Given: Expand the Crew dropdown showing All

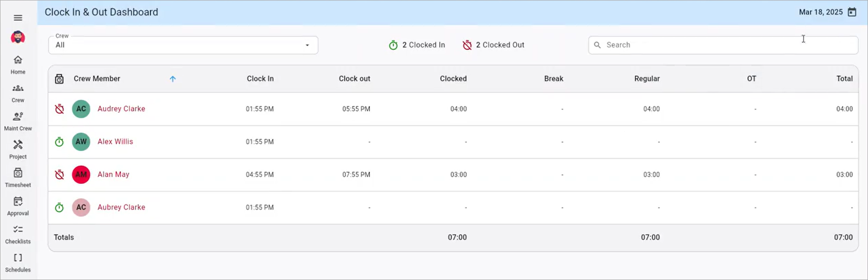Looking at the screenshot, I should pos(183,45).
